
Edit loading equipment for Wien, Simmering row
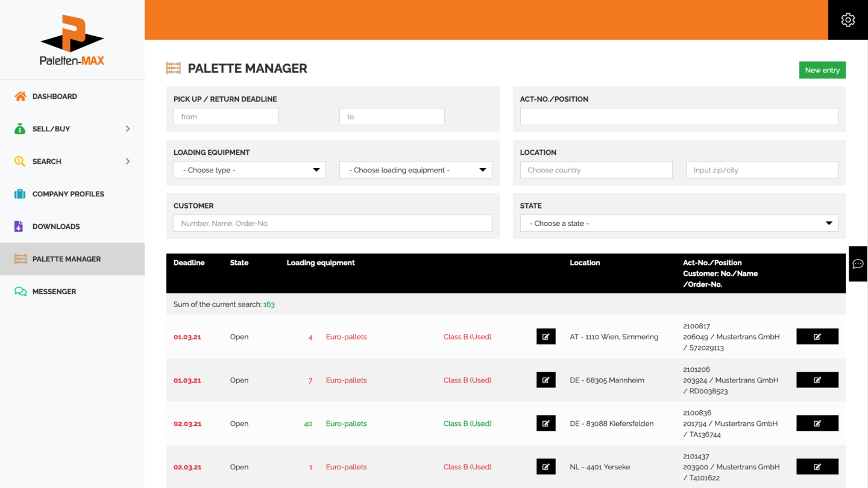[x=546, y=337]
